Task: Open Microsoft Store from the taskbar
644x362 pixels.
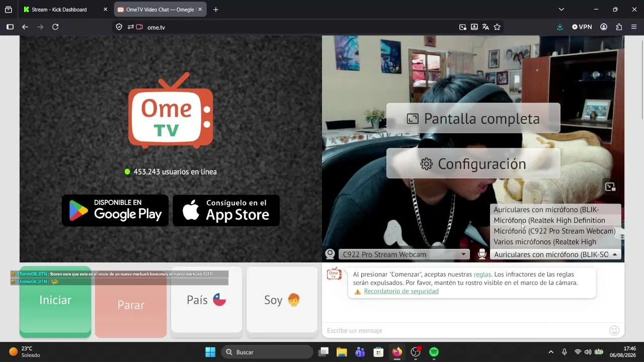Action: coord(378,352)
